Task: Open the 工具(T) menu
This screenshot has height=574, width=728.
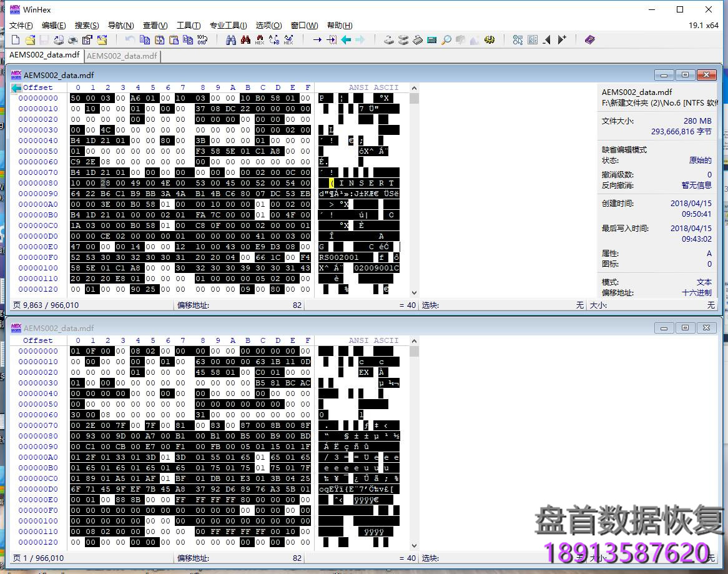Action: [x=189, y=25]
